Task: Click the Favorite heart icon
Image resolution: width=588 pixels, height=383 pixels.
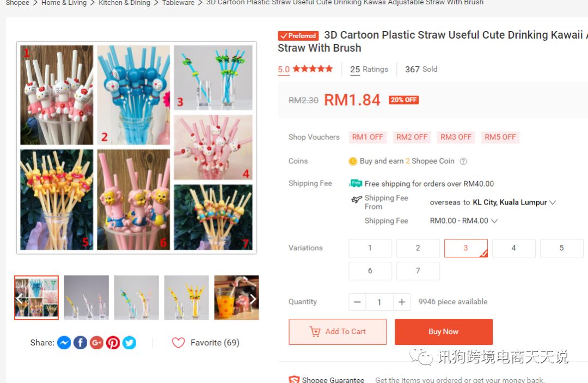Action: coord(179,343)
